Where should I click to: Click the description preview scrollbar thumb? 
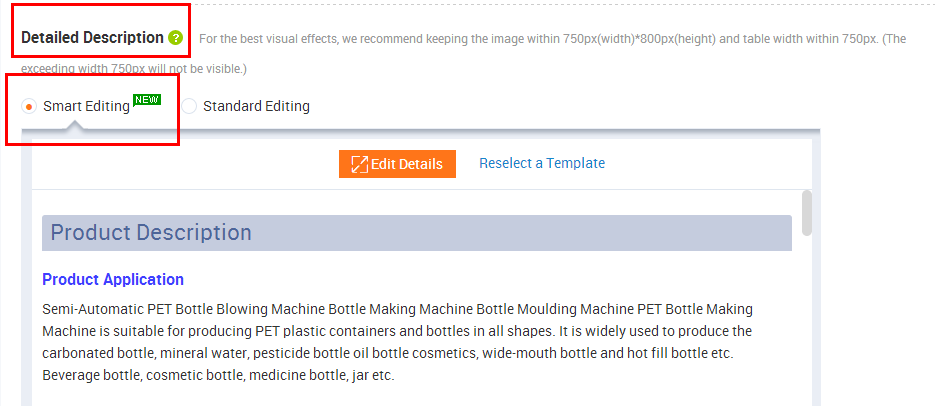pyautogui.click(x=807, y=213)
